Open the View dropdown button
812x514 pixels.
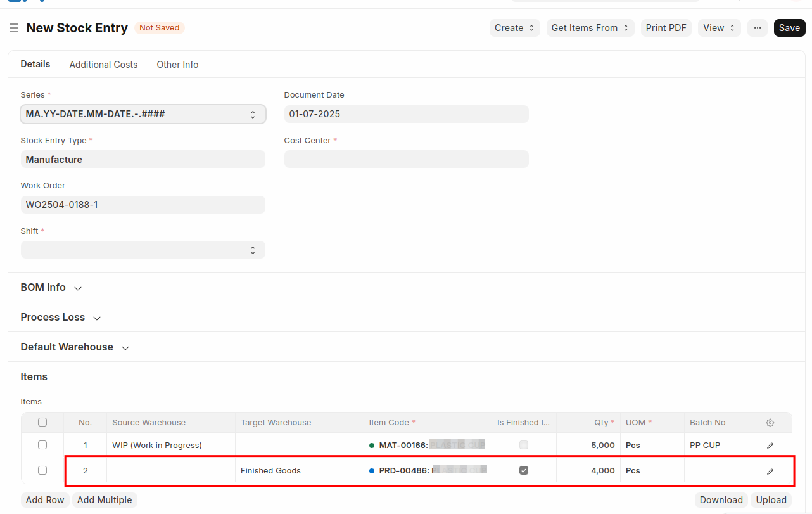720,28
